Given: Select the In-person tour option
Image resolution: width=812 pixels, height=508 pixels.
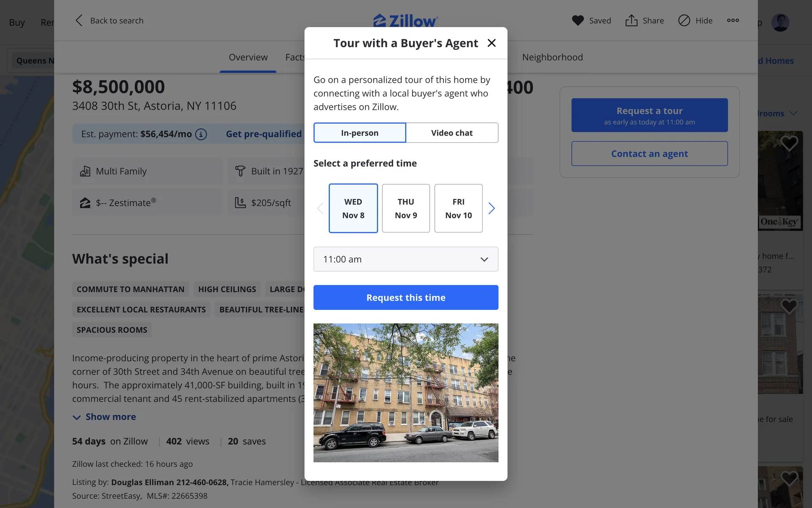Looking at the screenshot, I should tap(359, 133).
